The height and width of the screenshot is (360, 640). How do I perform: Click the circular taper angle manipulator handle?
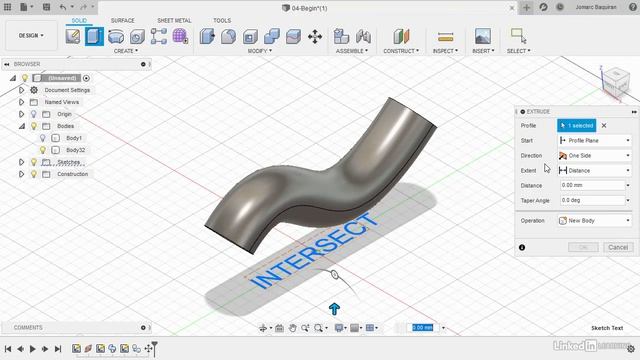click(x=335, y=275)
